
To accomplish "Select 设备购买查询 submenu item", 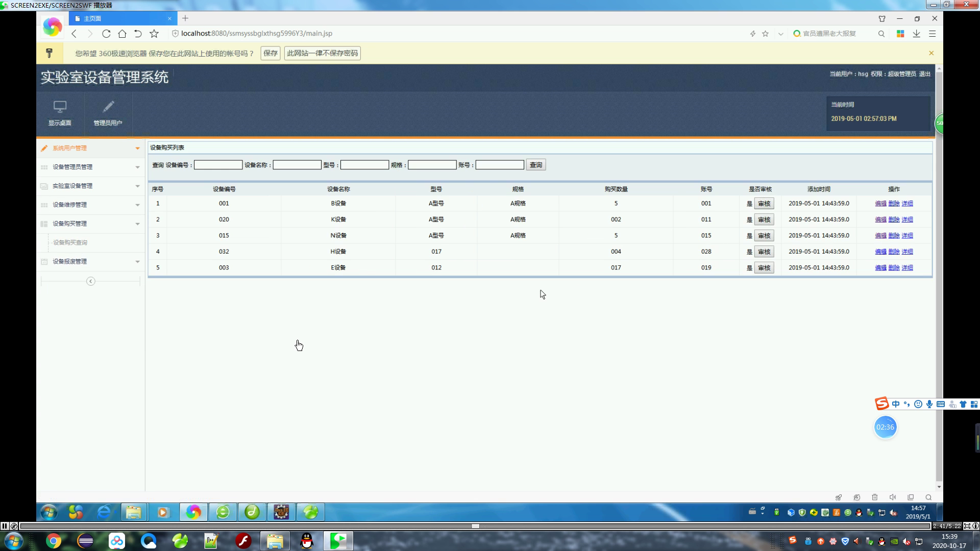I will pos(70,242).
